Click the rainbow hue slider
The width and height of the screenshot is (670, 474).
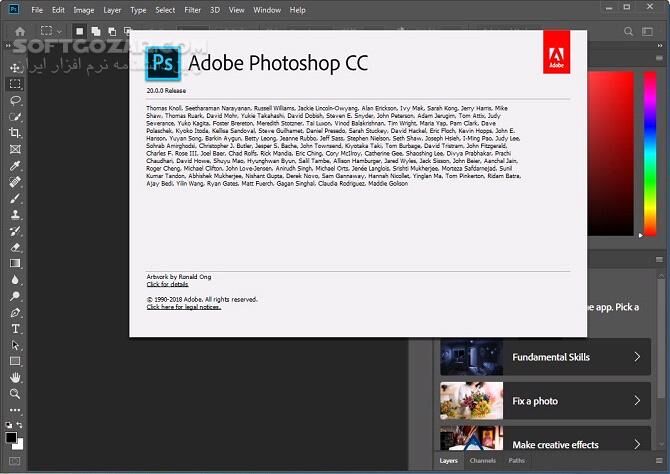pyautogui.click(x=650, y=153)
